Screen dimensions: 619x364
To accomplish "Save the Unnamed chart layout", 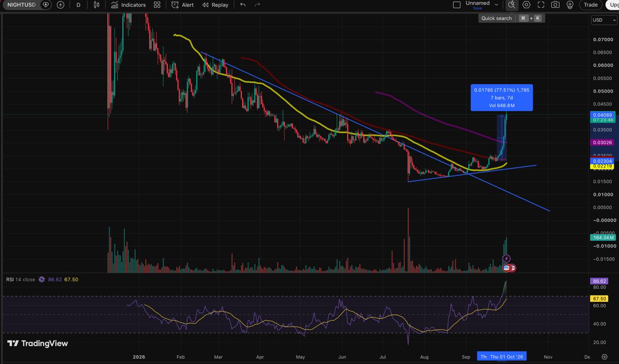I will click(477, 8).
